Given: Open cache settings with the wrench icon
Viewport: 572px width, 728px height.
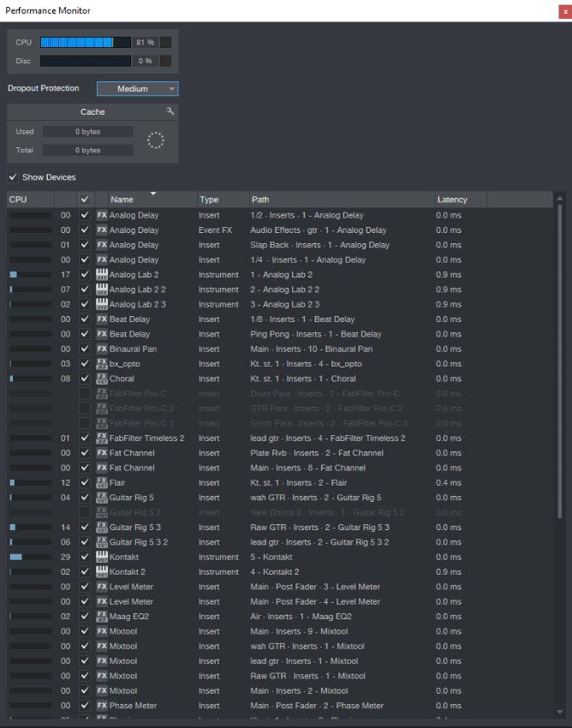Looking at the screenshot, I should coord(170,111).
